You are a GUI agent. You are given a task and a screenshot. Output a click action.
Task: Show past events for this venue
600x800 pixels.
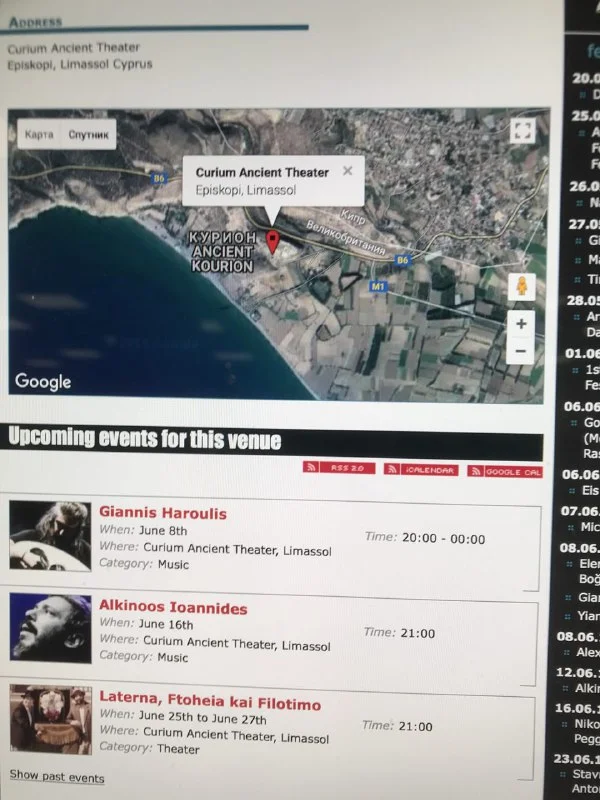(56, 777)
